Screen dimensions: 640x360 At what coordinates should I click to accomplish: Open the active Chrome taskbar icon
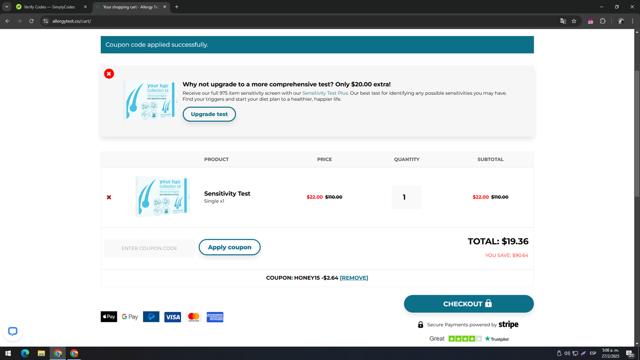(58, 353)
